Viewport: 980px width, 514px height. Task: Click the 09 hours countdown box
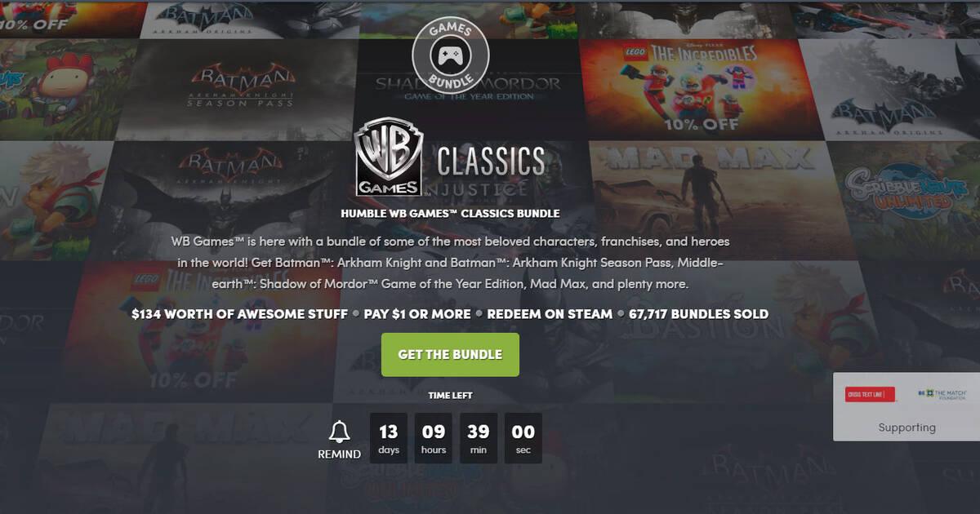coord(434,438)
